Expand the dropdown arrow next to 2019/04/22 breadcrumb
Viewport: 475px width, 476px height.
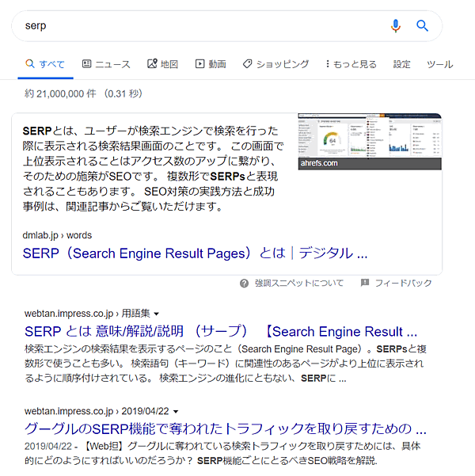pos(176,412)
